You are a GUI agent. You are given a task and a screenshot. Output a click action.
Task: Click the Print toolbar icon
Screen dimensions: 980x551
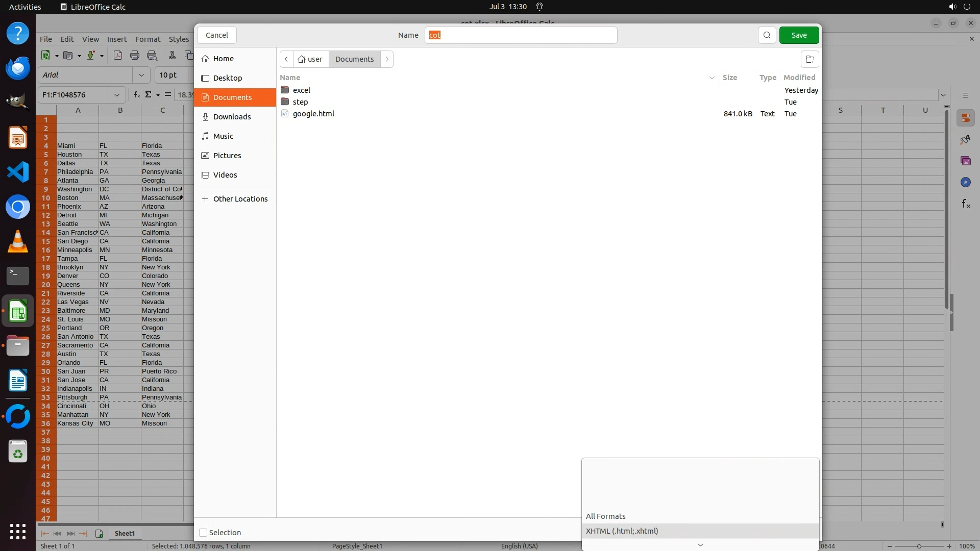(x=135, y=56)
